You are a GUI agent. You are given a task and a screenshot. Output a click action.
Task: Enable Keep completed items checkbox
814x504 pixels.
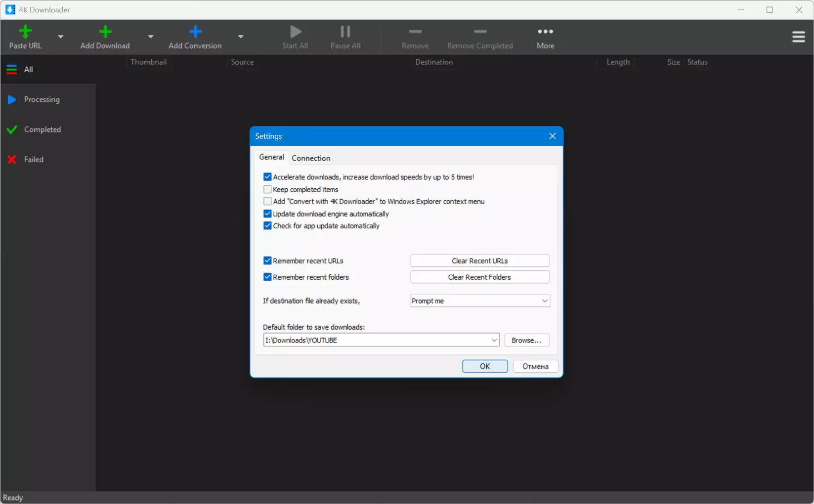[x=267, y=189]
